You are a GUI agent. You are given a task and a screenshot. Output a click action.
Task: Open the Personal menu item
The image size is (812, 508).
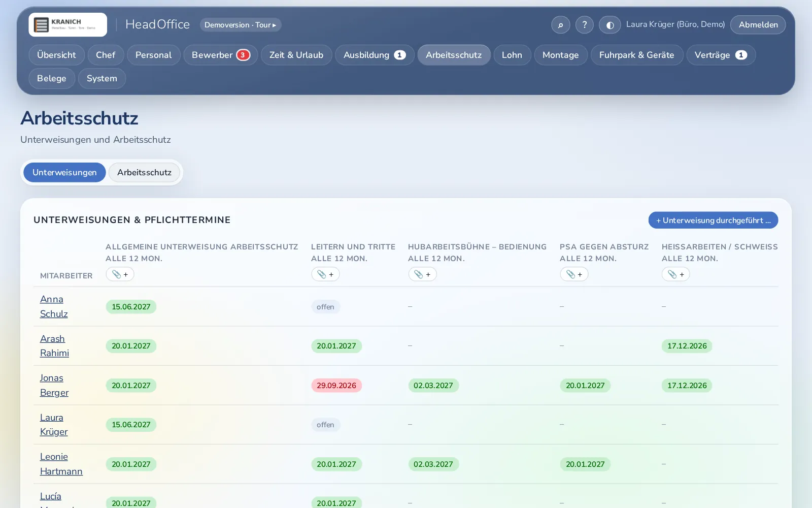pyautogui.click(x=153, y=55)
